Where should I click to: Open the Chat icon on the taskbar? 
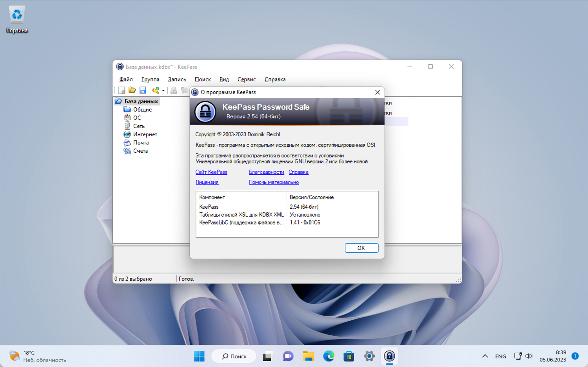pos(288,356)
